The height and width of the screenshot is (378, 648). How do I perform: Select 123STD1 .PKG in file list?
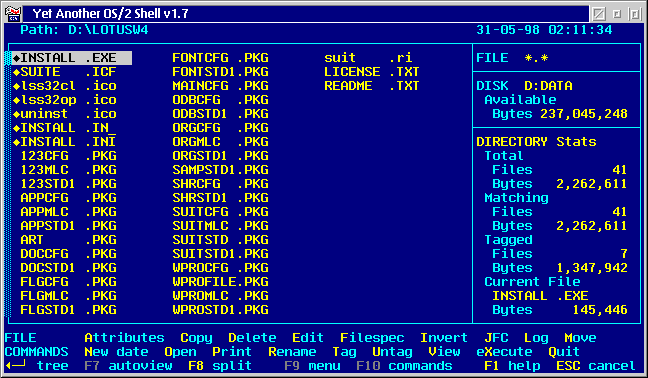pyautogui.click(x=68, y=184)
